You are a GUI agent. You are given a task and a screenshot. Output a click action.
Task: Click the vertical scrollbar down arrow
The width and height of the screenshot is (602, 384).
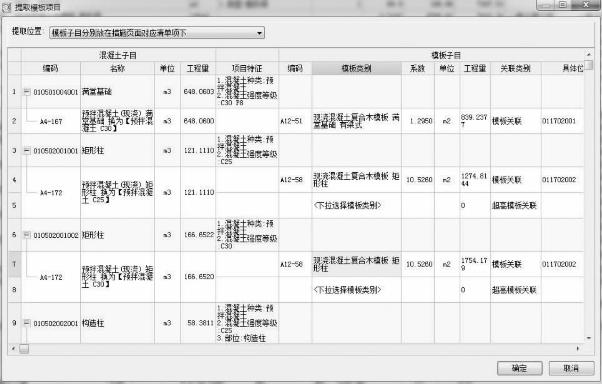coord(589,338)
